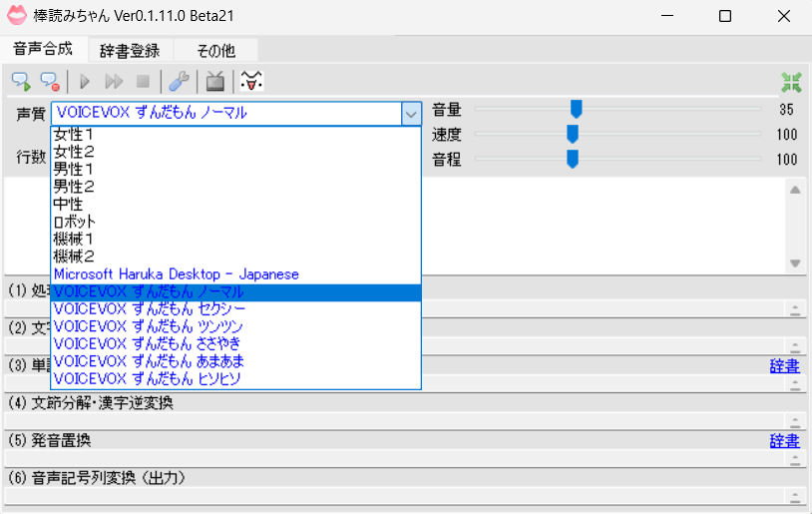The height and width of the screenshot is (514, 812).
Task: Choose highlighted VOICEVOX ずんだもん ノーマル list entry
Action: click(x=235, y=292)
